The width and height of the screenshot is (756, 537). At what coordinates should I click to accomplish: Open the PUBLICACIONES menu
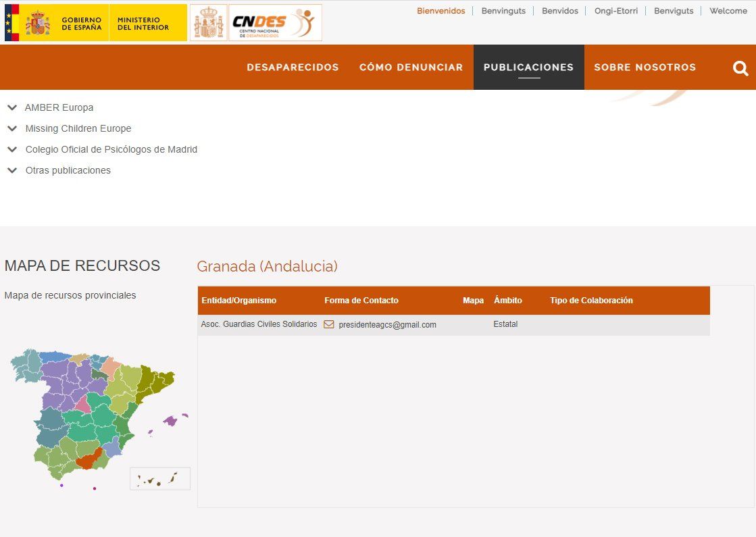tap(528, 68)
